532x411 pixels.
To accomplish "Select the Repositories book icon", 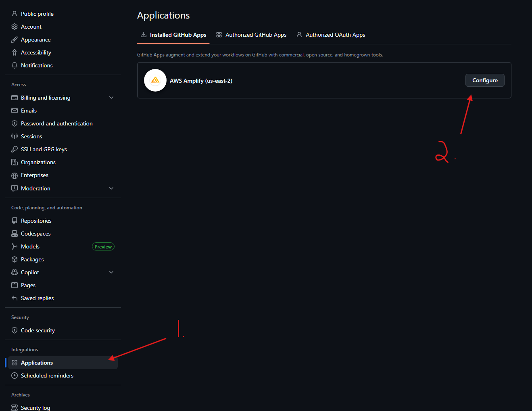I will [x=14, y=220].
